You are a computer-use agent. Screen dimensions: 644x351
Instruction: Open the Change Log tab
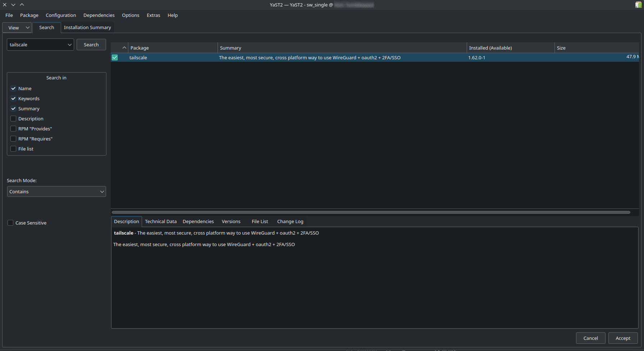pyautogui.click(x=290, y=221)
